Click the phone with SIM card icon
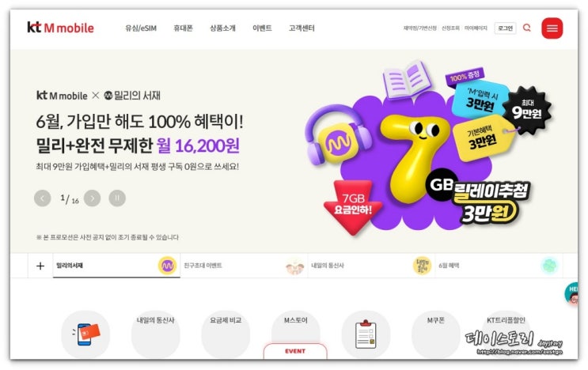Screen dimensions: 588x370 (x=85, y=334)
